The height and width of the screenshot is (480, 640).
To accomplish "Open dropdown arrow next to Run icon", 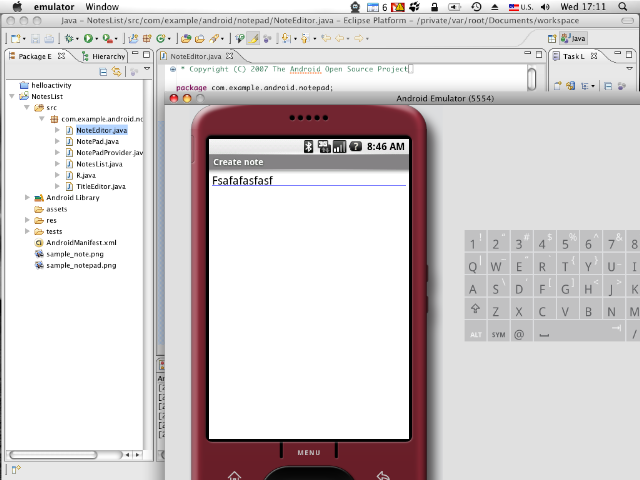I will (x=97, y=39).
